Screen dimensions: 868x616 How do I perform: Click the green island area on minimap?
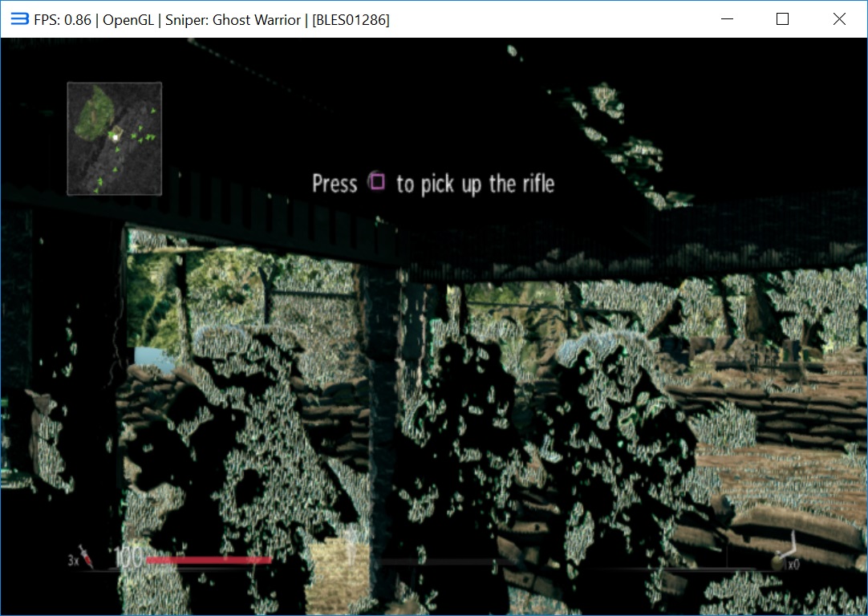(95, 112)
